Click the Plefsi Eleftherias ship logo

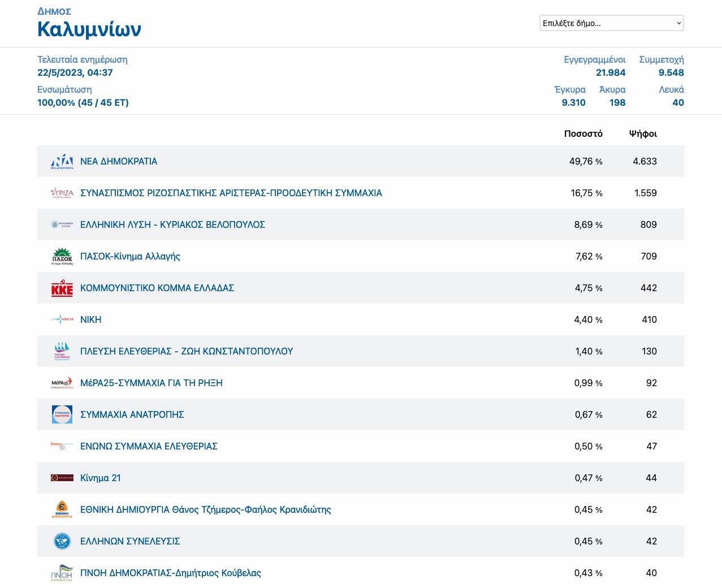tap(62, 351)
